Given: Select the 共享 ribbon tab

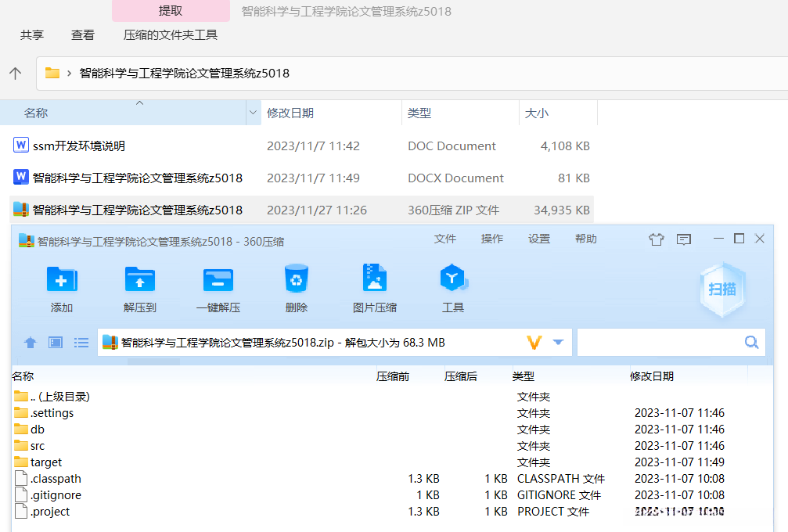Looking at the screenshot, I should click(32, 34).
